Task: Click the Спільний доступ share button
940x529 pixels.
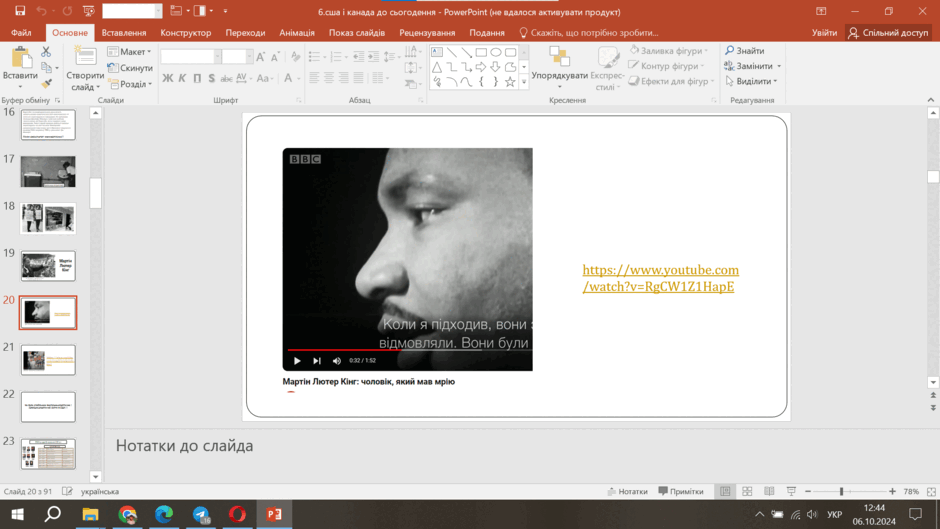Action: (888, 33)
